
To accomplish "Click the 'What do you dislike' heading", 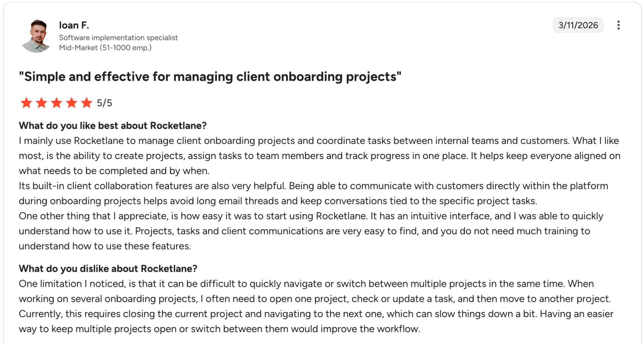I will coord(108,268).
